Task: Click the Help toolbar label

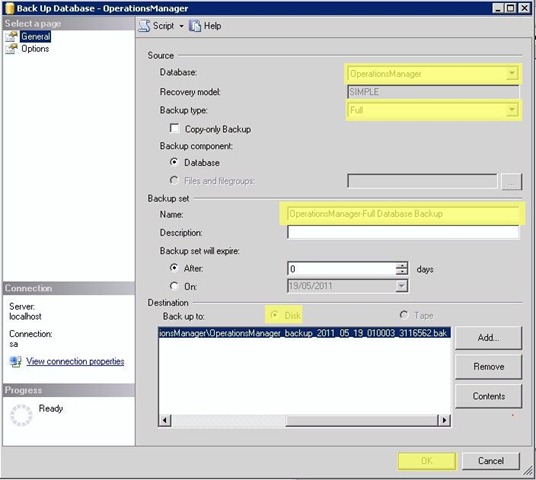Action: click(212, 26)
